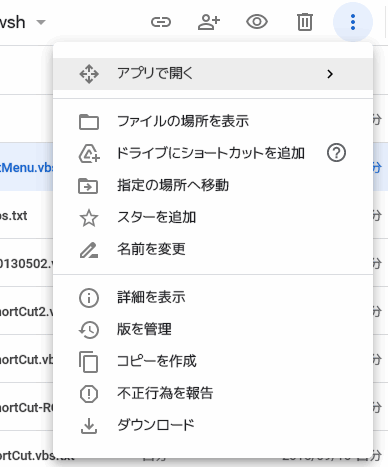Click the report abuse exclamation icon
This screenshot has width=388, height=467.
[89, 394]
